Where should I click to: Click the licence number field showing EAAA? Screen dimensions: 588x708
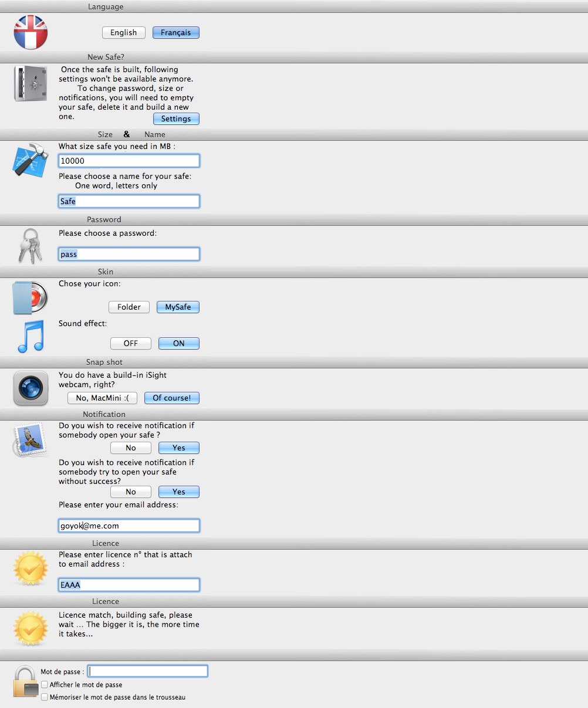129,585
